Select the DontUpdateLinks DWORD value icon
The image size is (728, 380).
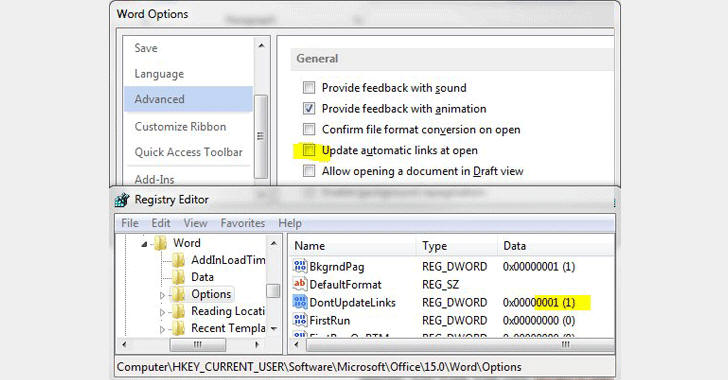[300, 302]
